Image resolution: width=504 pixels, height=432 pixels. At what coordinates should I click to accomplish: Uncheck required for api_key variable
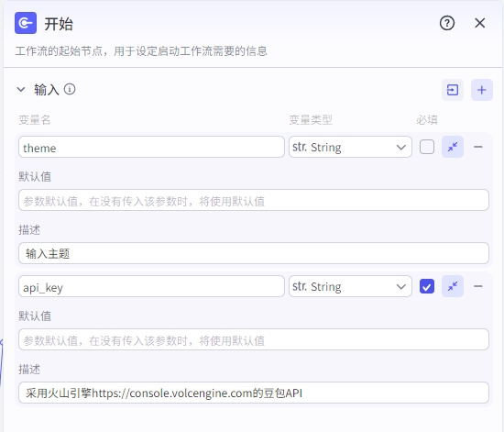coord(427,286)
